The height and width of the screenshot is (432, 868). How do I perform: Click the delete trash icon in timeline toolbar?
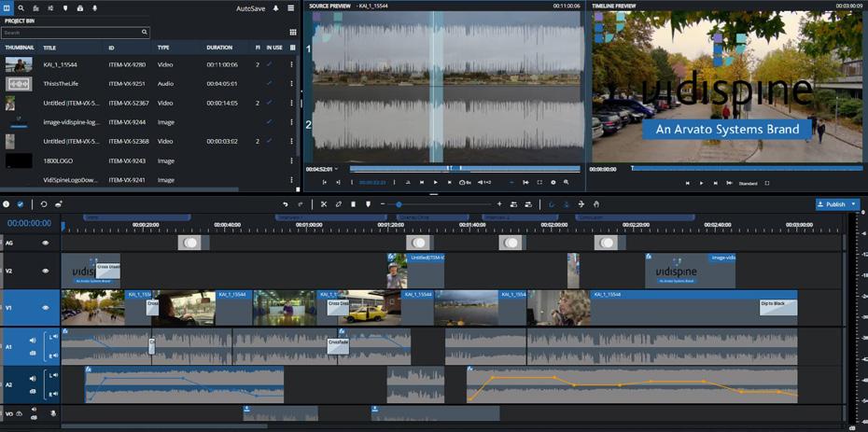tap(353, 203)
